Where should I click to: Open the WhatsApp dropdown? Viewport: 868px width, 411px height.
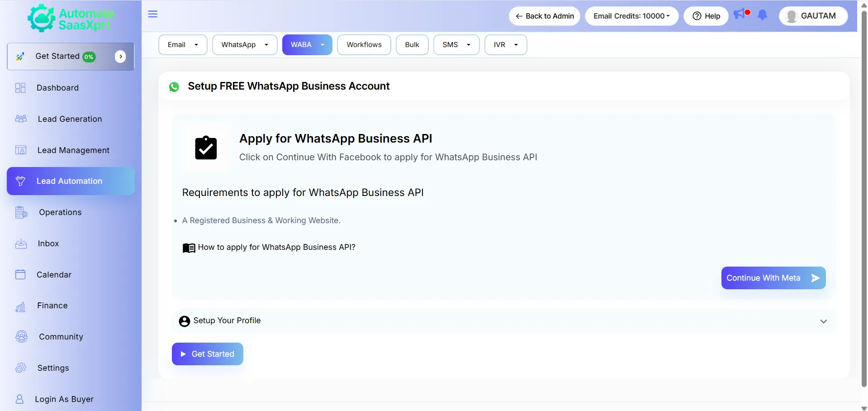tap(245, 45)
